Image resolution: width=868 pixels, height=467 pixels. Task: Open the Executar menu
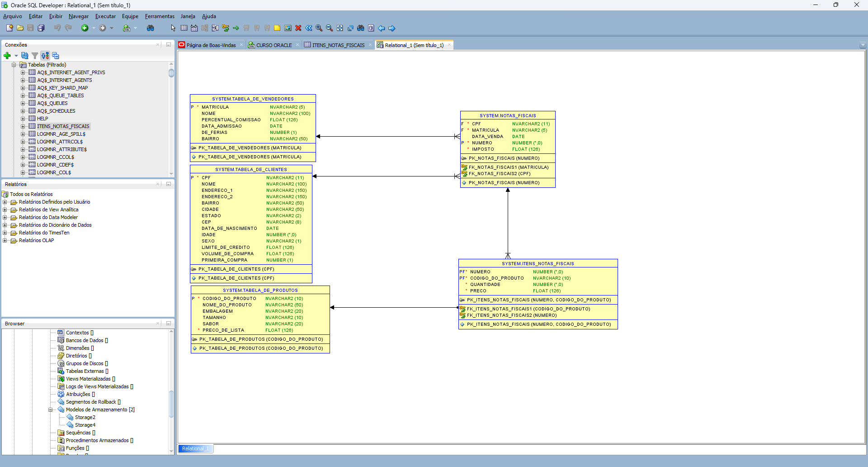pyautogui.click(x=105, y=16)
